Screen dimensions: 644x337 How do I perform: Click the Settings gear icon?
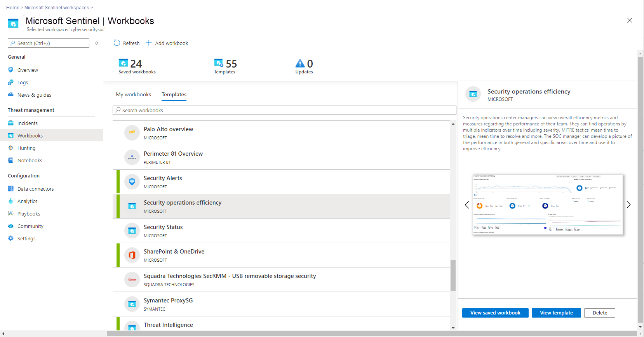tap(11, 238)
